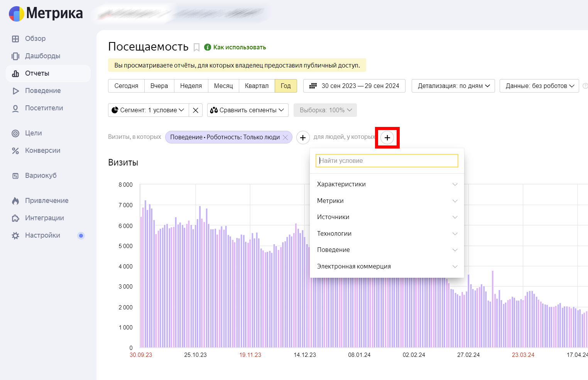The width and height of the screenshot is (588, 380).
Task: Add a visit condition with the plus button
Action: coord(303,138)
